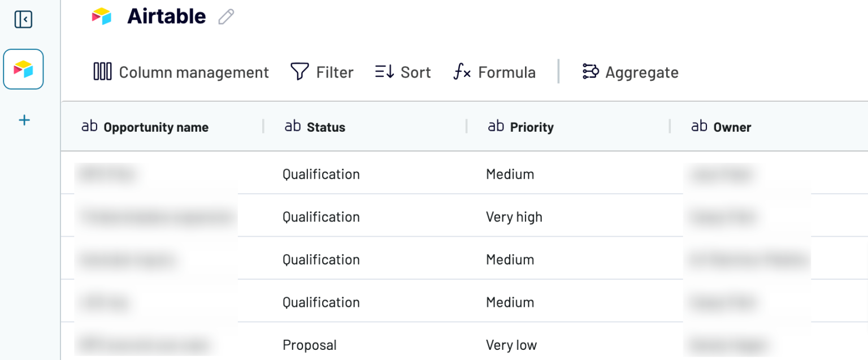This screenshot has height=360, width=868.
Task: Click the Airtable logo beside the title
Action: [x=102, y=16]
